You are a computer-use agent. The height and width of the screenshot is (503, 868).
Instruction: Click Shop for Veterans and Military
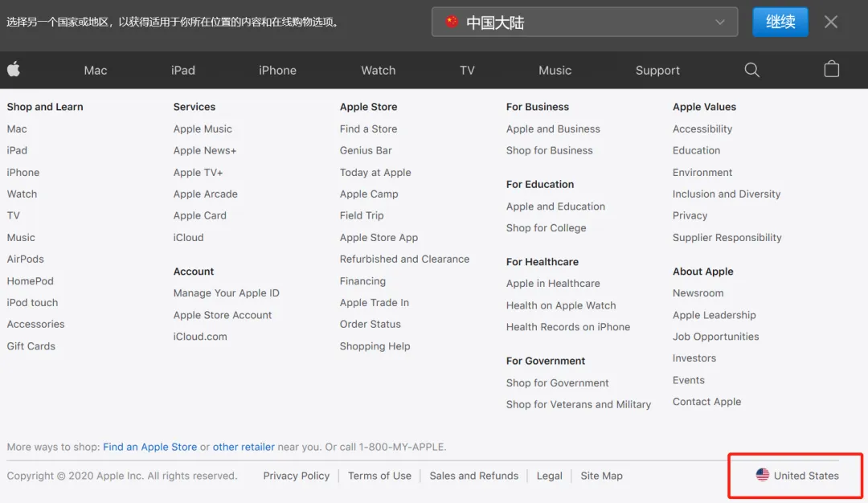tap(579, 404)
